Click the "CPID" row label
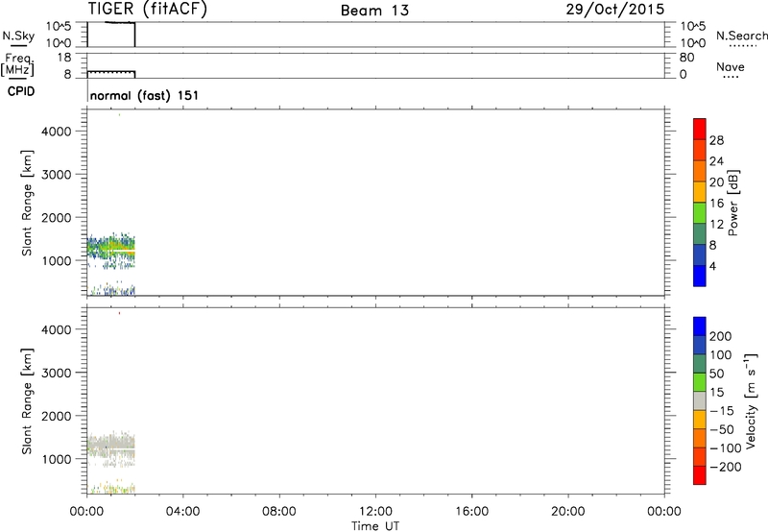This screenshot has width=768, height=532. (x=21, y=91)
